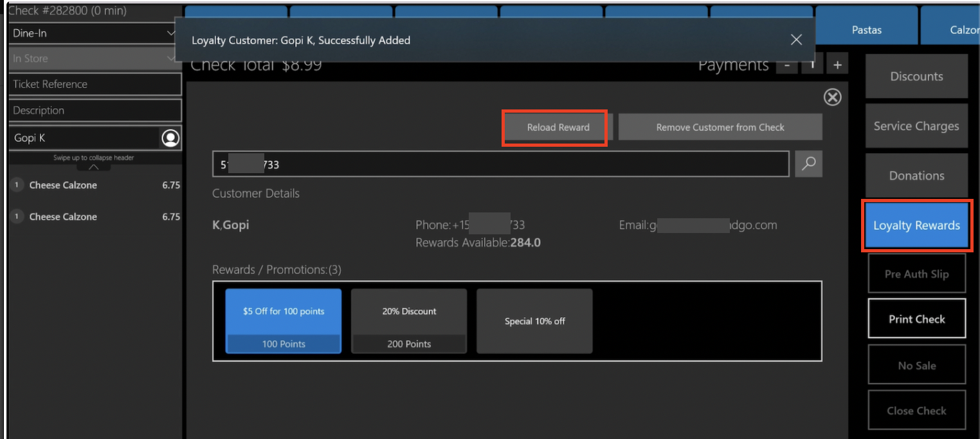Click Remove Customer from Check
The width and height of the screenshot is (980, 439).
pos(720,127)
